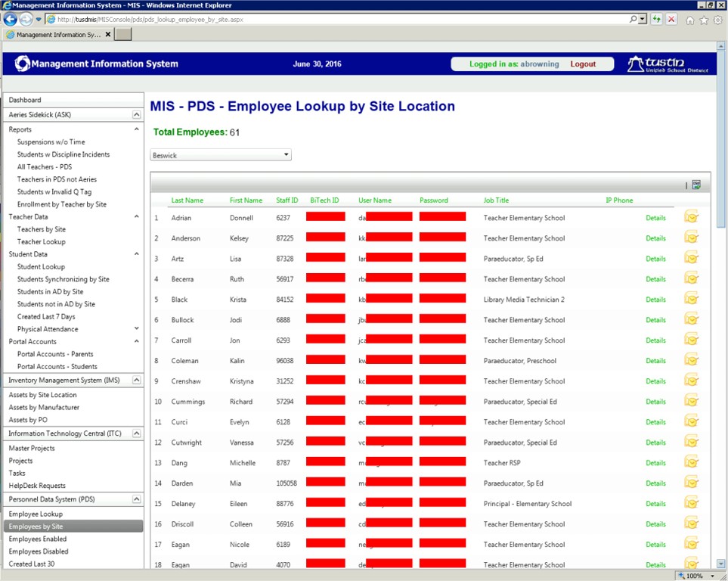This screenshot has height=581, width=728.
Task: Collapse the Teacher Data group
Action: (137, 216)
